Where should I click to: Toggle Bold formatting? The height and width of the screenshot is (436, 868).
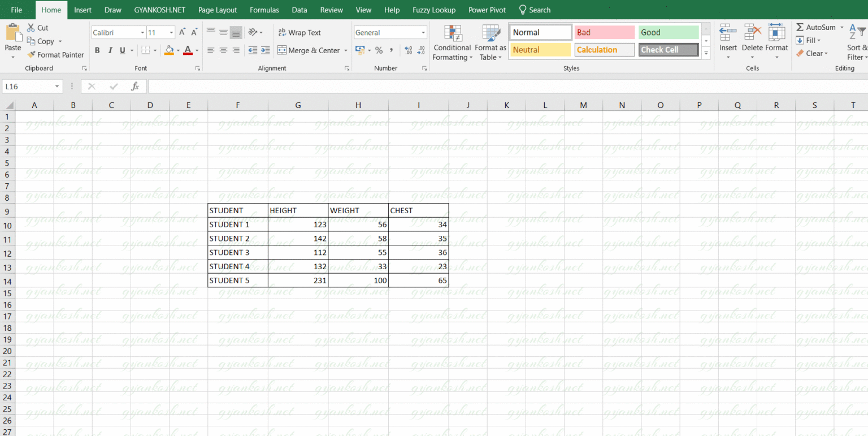coord(97,50)
